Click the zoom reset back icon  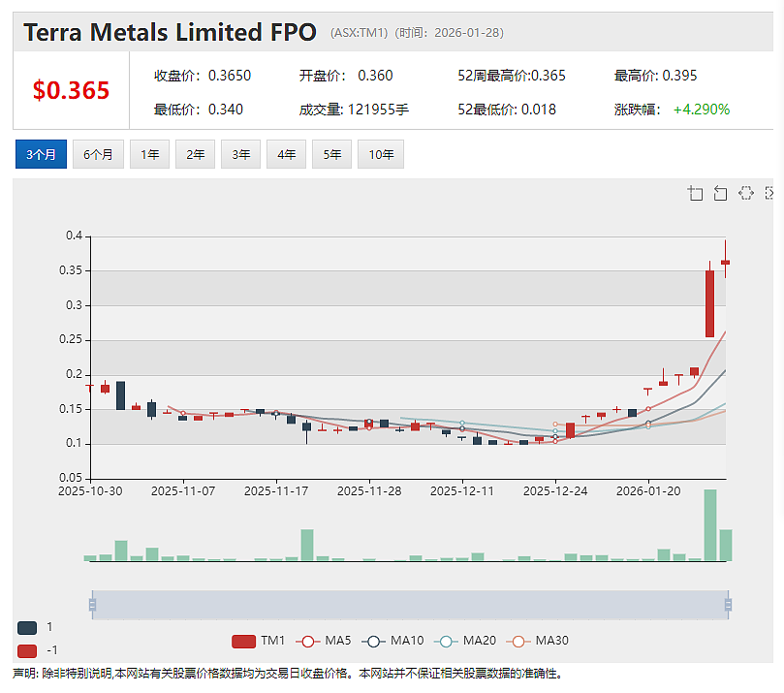pos(720,193)
